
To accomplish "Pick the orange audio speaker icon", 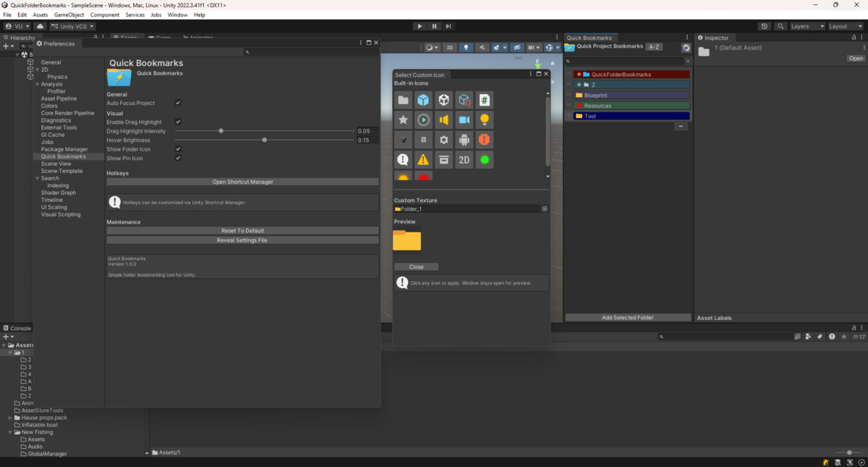I will (x=444, y=119).
